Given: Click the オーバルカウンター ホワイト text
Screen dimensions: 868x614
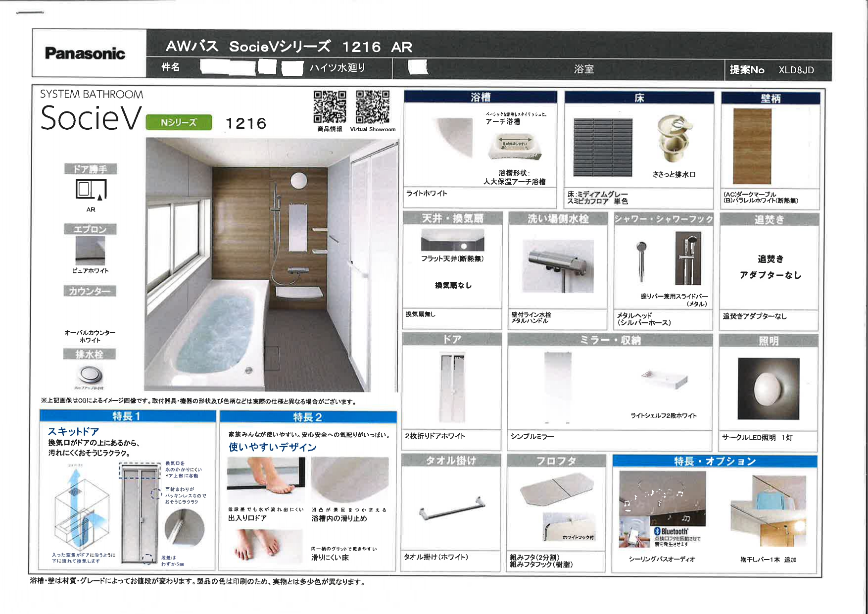Looking at the screenshot, I should coord(90,336).
